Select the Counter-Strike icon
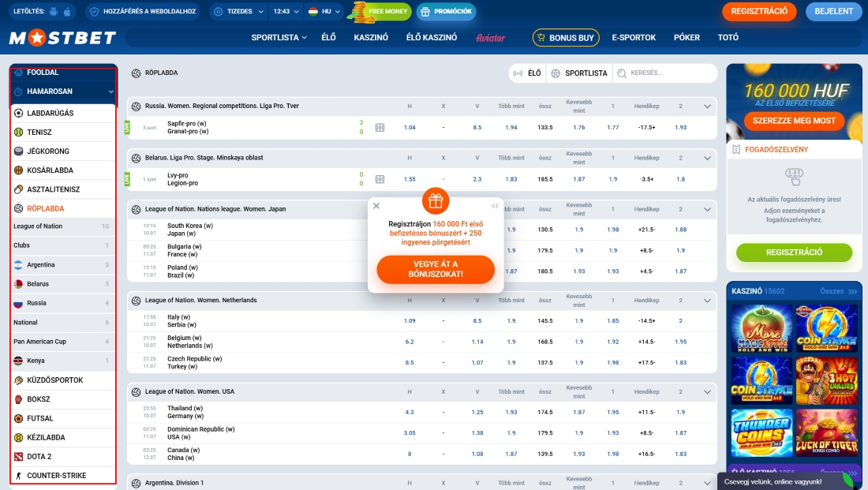The height and width of the screenshot is (490, 868). 18,476
